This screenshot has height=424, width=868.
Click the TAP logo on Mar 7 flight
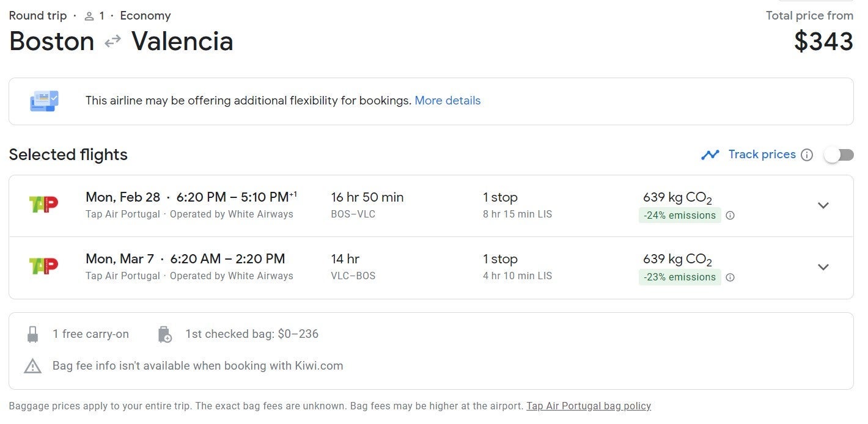pos(44,266)
